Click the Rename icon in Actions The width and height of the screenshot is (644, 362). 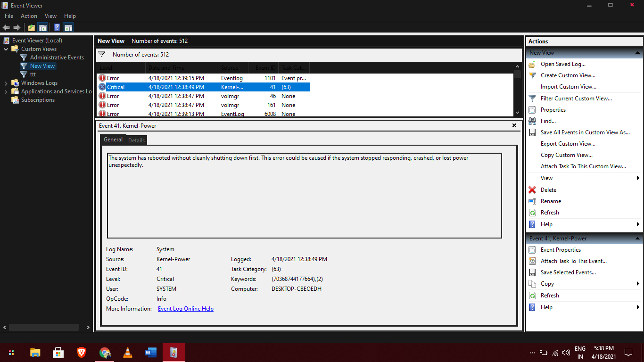(x=532, y=201)
